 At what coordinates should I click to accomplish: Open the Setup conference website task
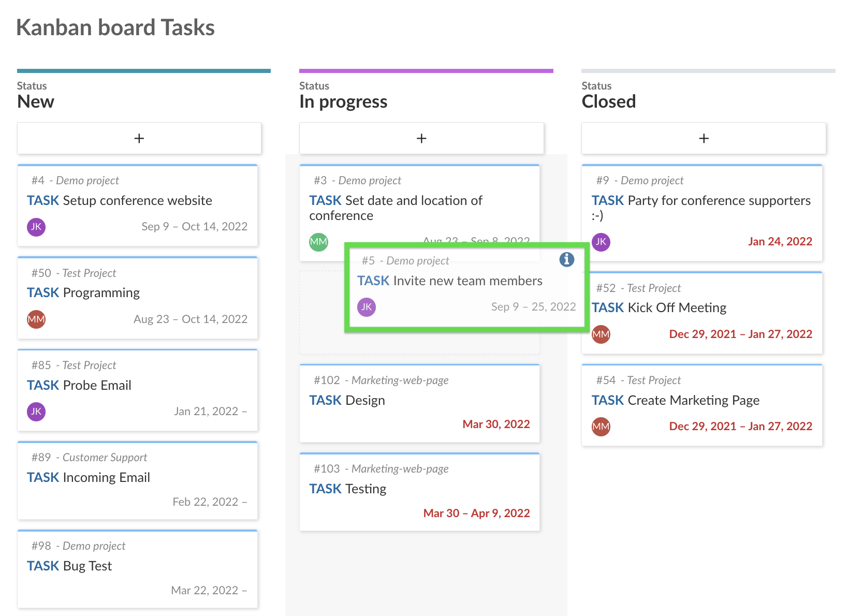point(137,201)
